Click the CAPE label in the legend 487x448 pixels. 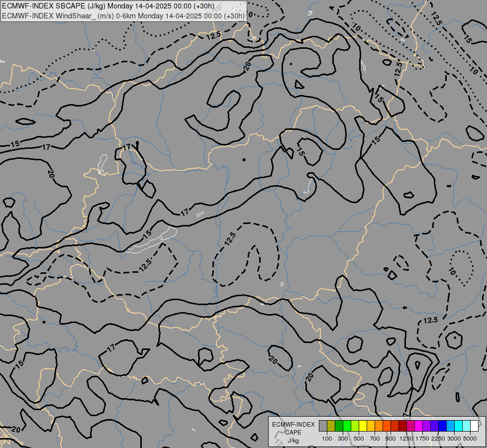(x=293, y=433)
